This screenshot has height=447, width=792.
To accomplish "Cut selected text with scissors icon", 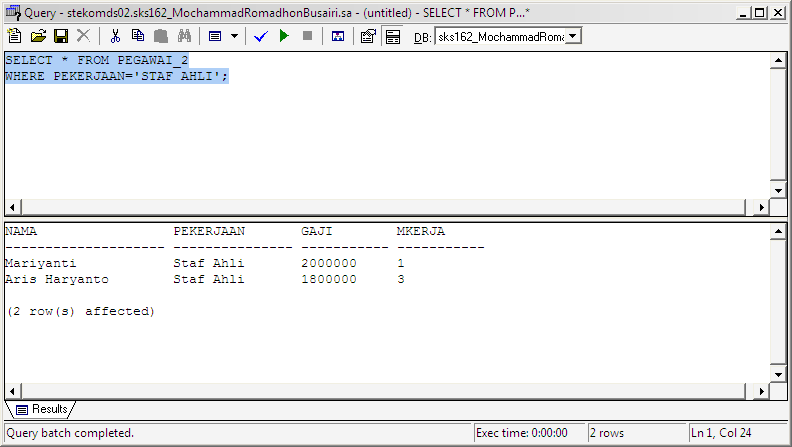I will tap(115, 36).
